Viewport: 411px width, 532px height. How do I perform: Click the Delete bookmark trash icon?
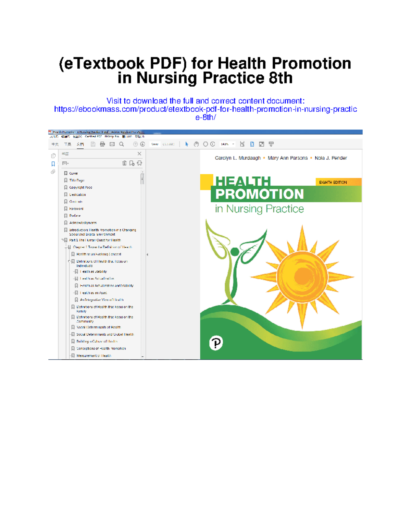point(124,163)
